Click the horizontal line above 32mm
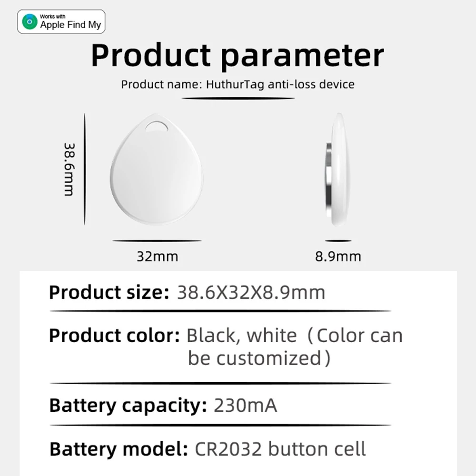The image size is (476, 476). [157, 241]
